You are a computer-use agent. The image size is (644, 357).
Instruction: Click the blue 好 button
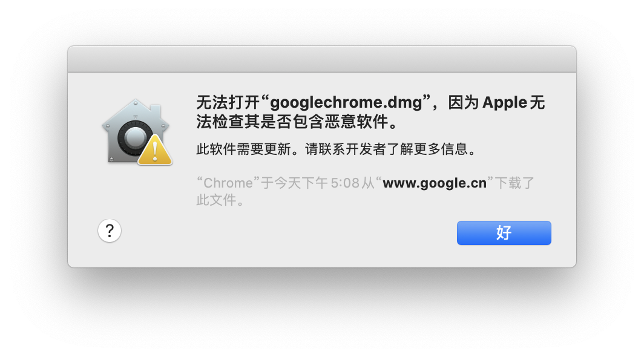pyautogui.click(x=504, y=233)
